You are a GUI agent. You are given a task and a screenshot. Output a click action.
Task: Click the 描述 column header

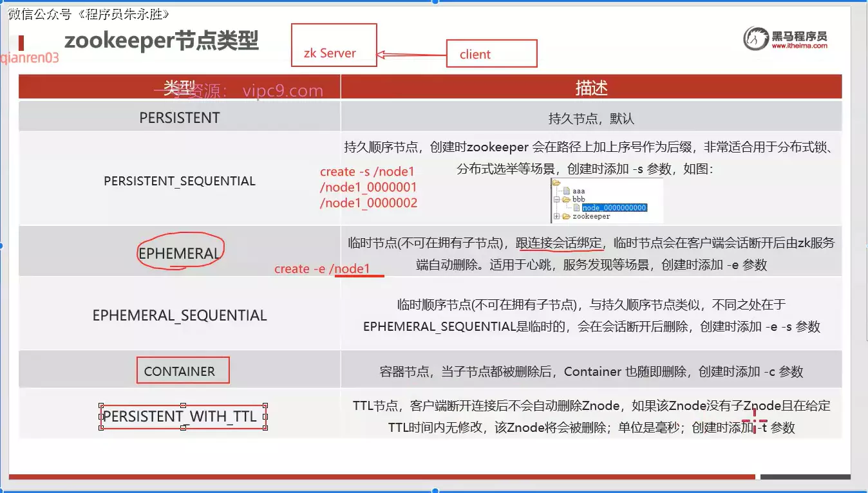pos(591,88)
